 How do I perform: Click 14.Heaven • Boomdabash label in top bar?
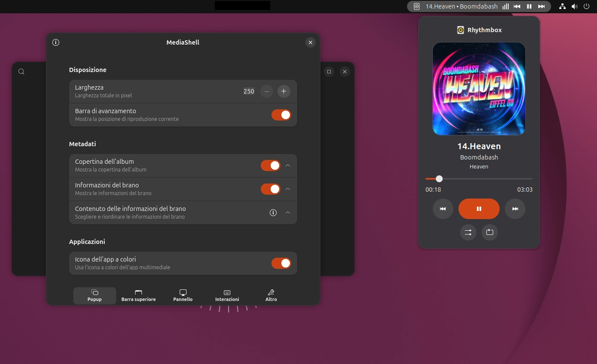(x=461, y=6)
